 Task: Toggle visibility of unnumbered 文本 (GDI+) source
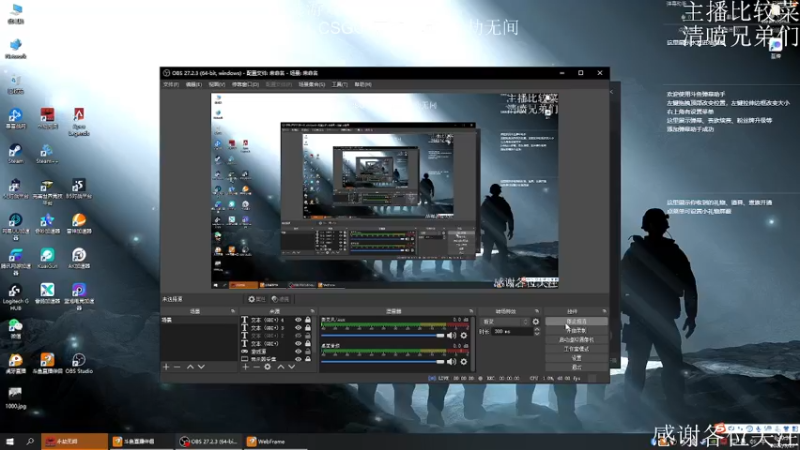click(x=298, y=343)
